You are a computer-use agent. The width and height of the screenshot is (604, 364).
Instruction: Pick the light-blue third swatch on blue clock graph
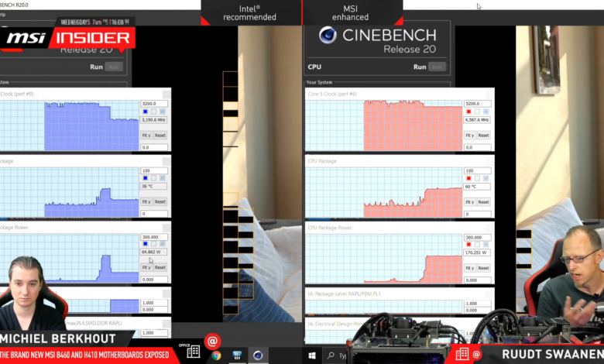point(163,112)
